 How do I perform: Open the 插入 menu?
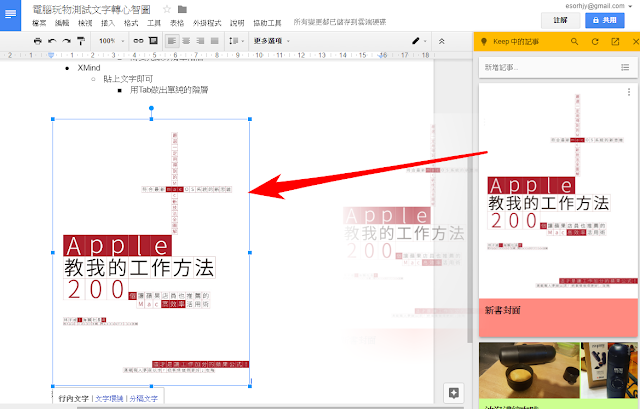[x=108, y=23]
